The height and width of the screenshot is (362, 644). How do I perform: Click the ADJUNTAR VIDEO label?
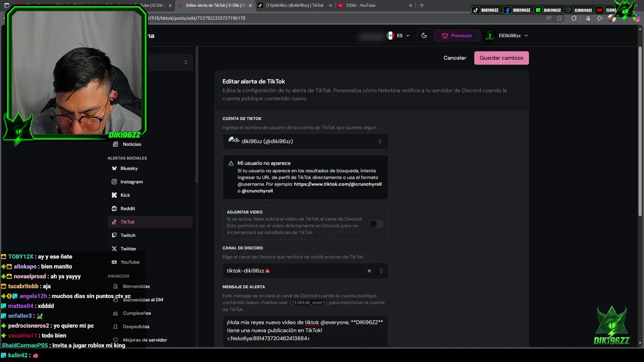[245, 212]
